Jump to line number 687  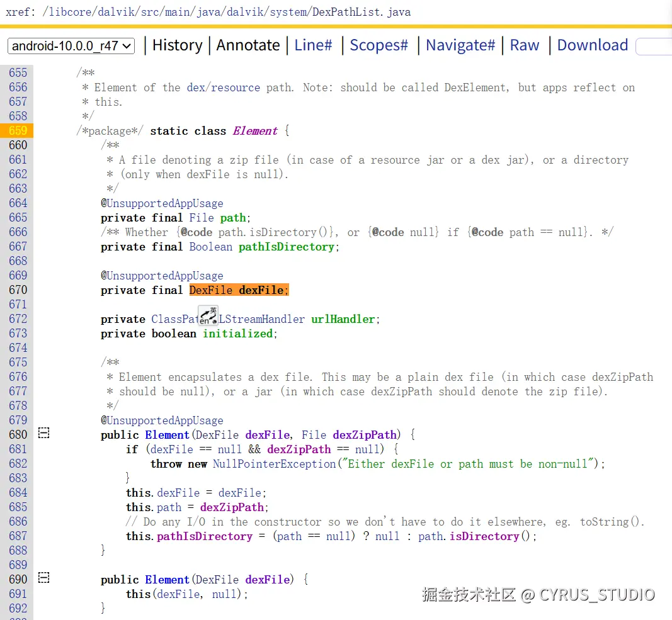coord(18,536)
